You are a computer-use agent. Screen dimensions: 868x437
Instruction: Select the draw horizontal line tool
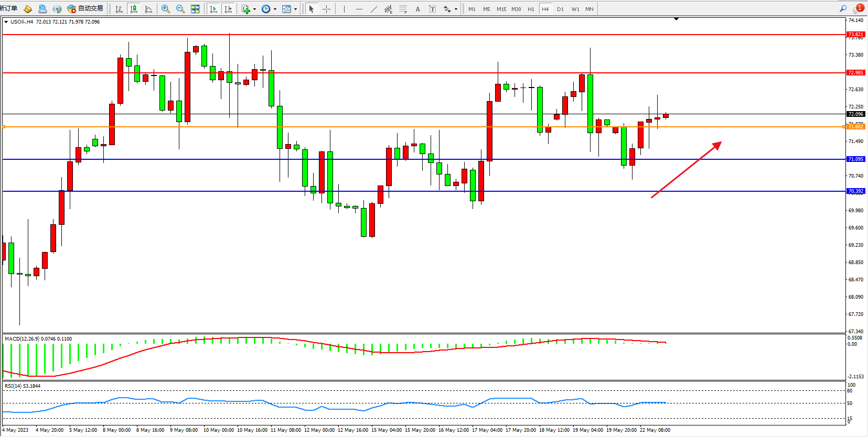point(359,9)
